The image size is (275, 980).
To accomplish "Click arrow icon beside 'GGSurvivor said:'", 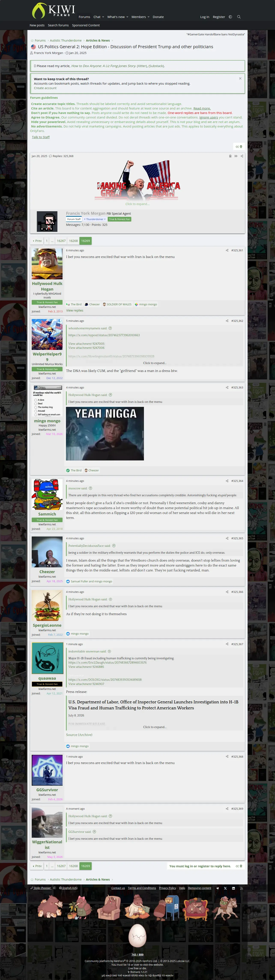I will pyautogui.click(x=94, y=832).
